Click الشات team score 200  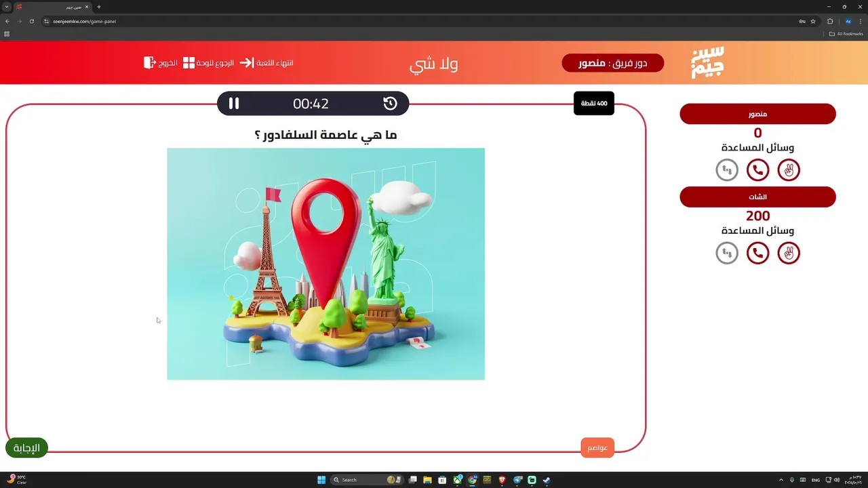tap(757, 216)
